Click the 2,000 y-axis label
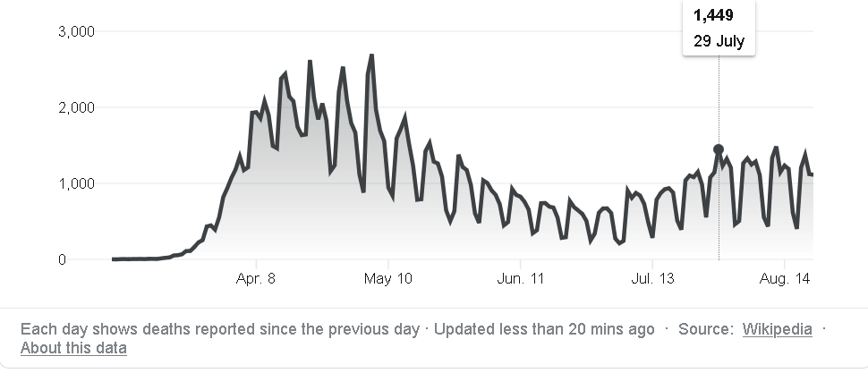The width and height of the screenshot is (868, 390). tap(76, 107)
